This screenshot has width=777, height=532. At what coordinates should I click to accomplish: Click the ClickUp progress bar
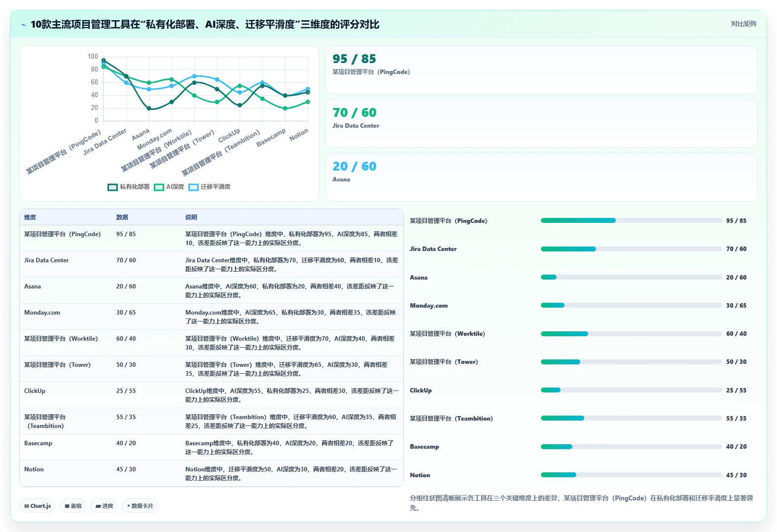click(631, 390)
